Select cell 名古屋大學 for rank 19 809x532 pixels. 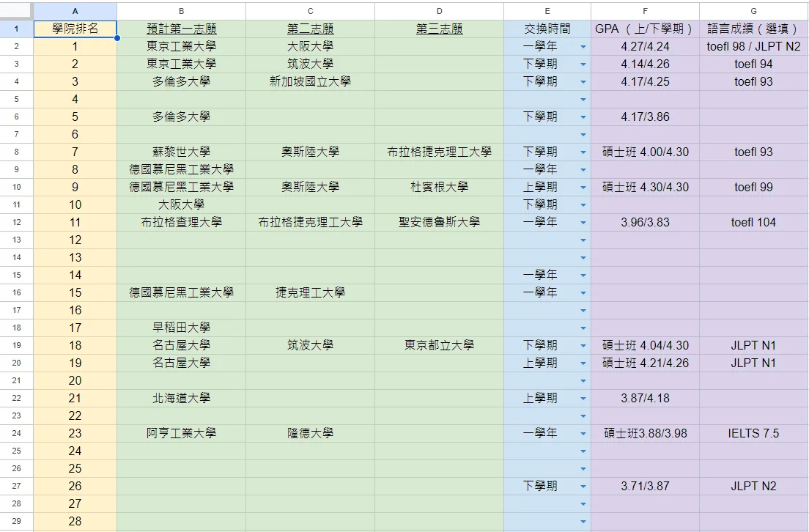tap(181, 363)
